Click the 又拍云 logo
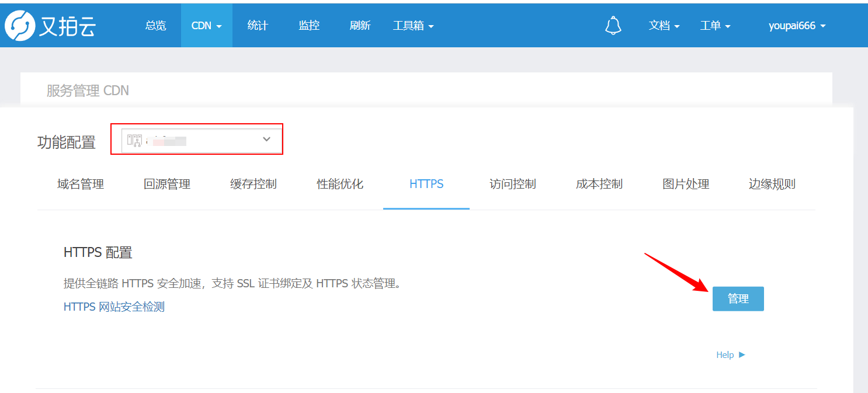This screenshot has width=868, height=393. 51,26
